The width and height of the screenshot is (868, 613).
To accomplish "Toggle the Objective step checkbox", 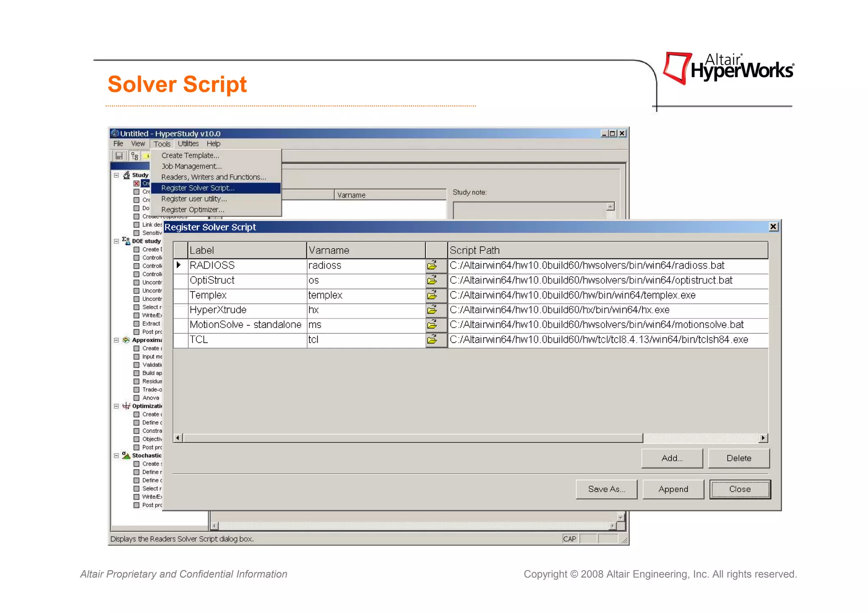I will coord(136,439).
